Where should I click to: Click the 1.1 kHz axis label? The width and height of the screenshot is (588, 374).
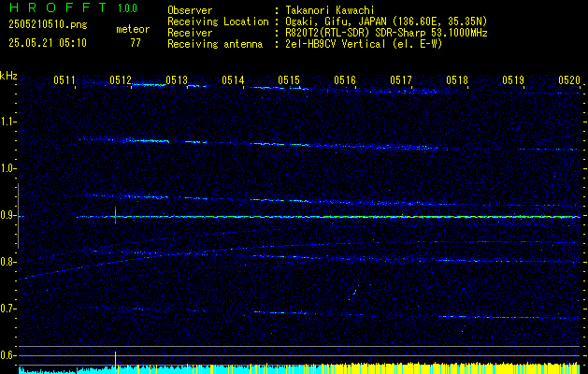click(7, 122)
